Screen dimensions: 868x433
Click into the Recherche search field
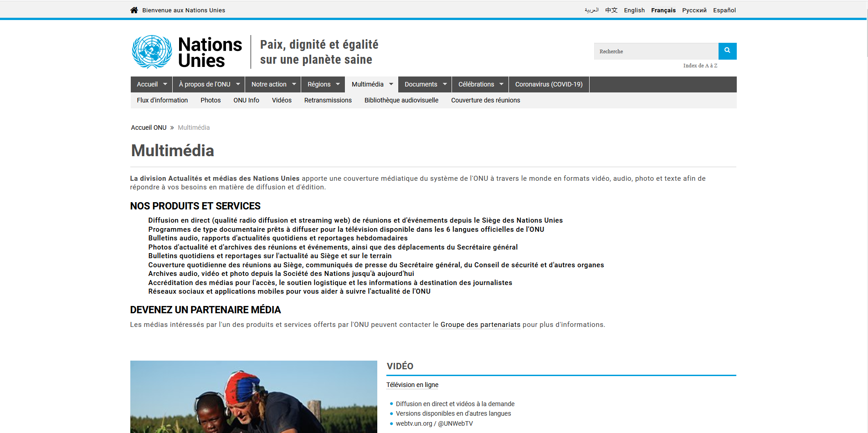coord(656,51)
